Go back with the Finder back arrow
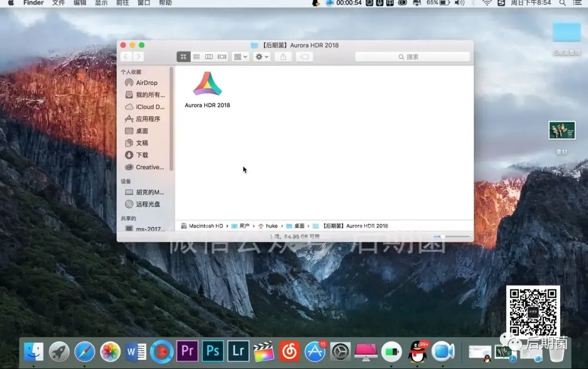 tap(126, 57)
